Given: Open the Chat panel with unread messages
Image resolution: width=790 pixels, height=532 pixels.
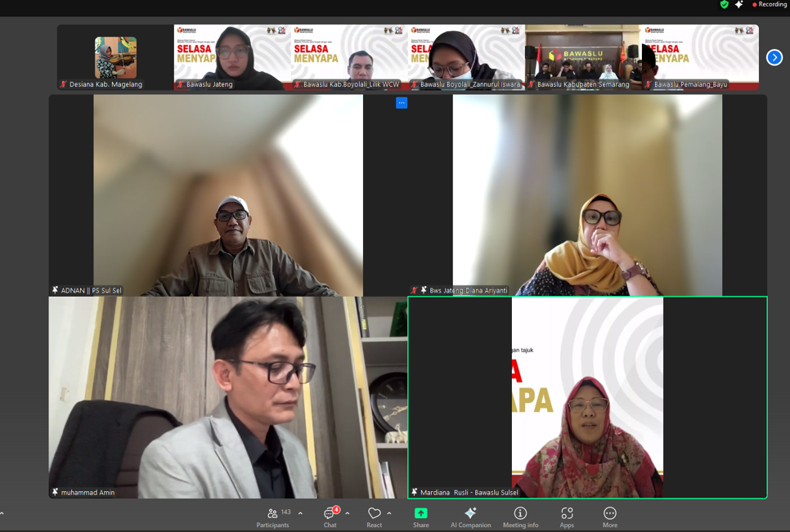Looking at the screenshot, I should click(x=330, y=517).
